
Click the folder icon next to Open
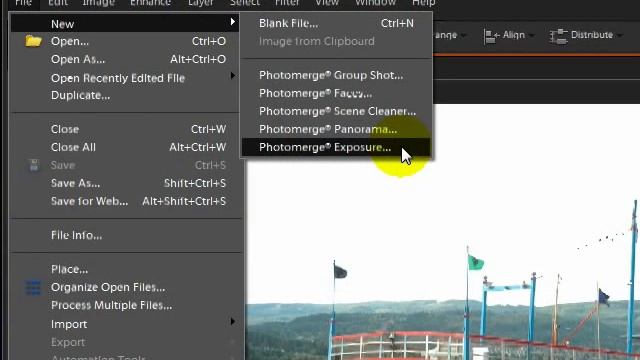(x=33, y=41)
